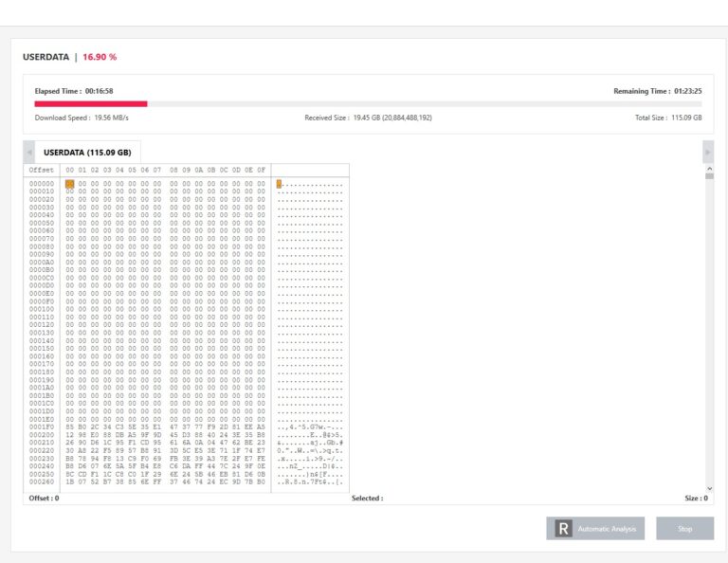Click the Size : 0 status text
This screenshot has width=728, height=563.
[696, 498]
